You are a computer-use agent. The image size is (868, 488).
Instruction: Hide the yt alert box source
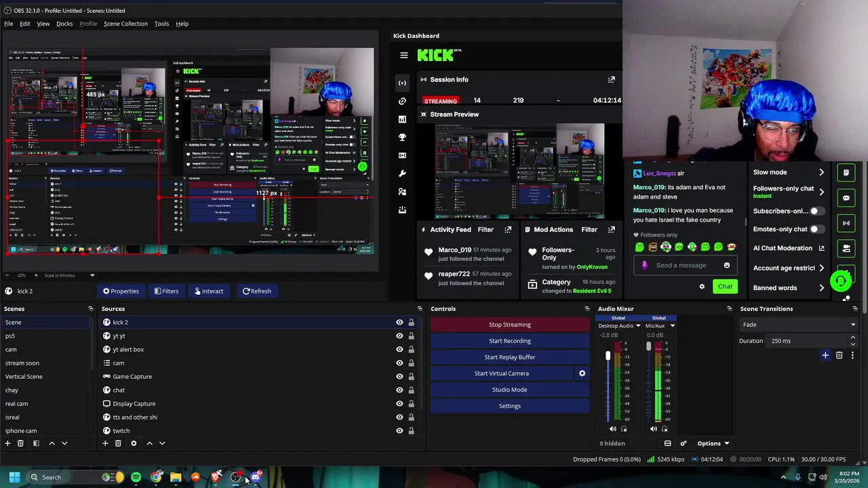399,350
